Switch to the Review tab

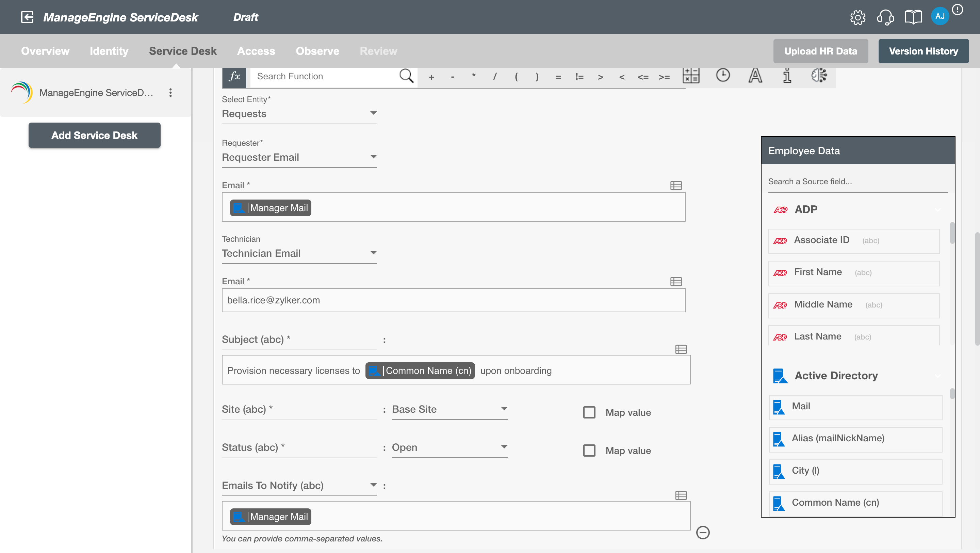(x=378, y=51)
